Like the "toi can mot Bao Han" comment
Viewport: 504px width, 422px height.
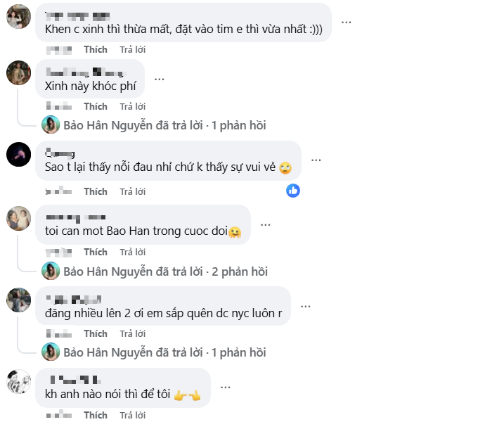pos(96,252)
